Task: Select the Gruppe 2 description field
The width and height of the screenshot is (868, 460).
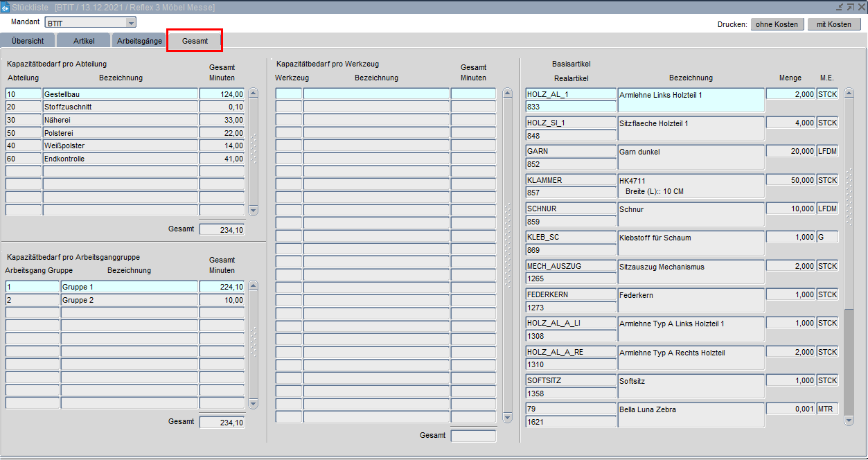Action: tap(129, 301)
